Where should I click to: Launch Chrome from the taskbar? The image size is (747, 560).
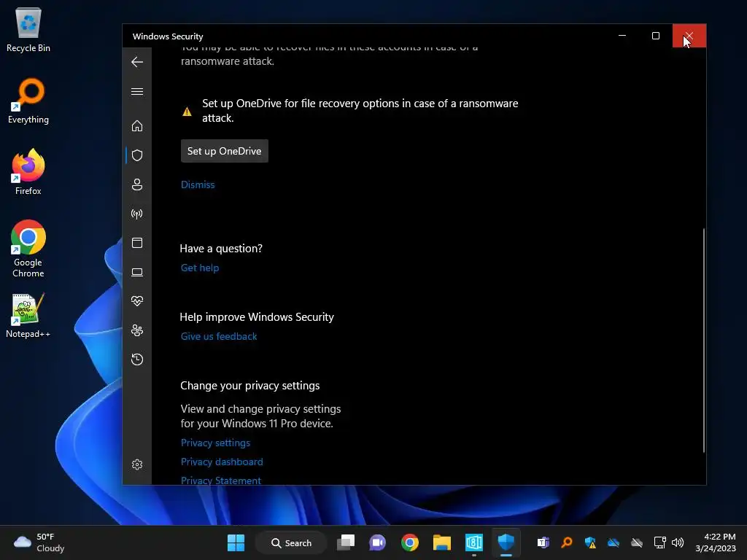point(410,542)
